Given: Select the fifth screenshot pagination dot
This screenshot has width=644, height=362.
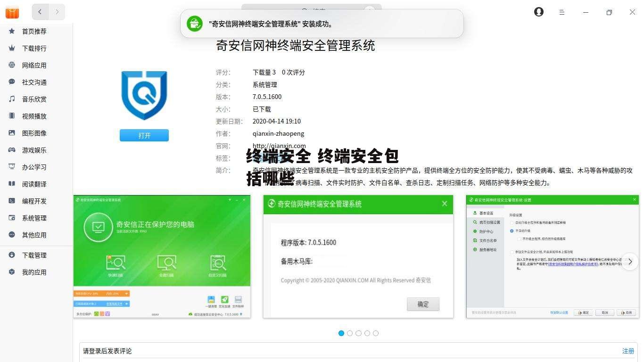Looking at the screenshot, I should (376, 333).
